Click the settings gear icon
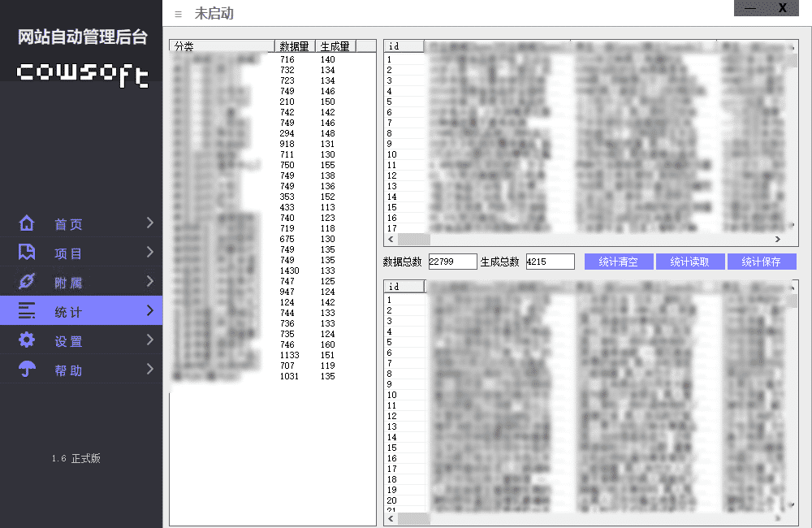The width and height of the screenshot is (812, 528). [x=27, y=340]
